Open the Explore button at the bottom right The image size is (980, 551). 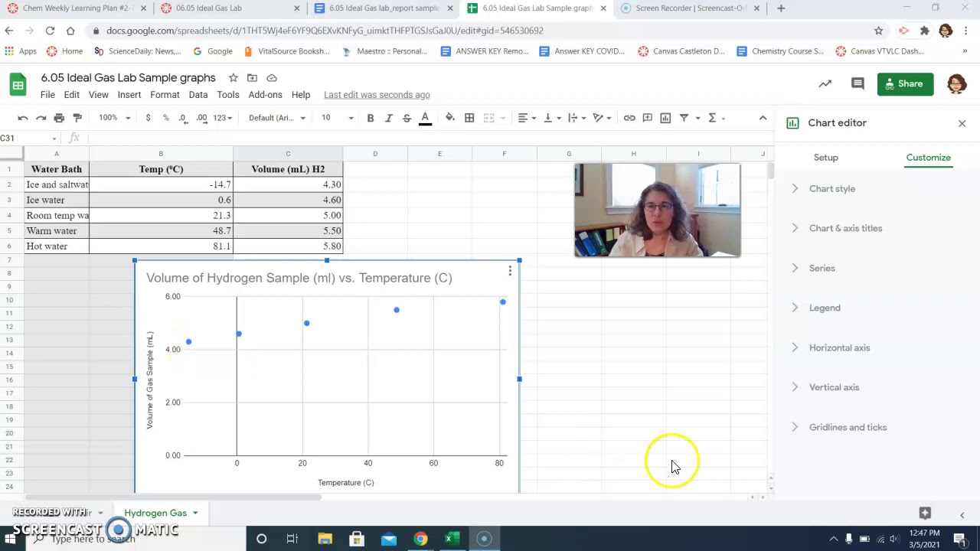click(925, 514)
